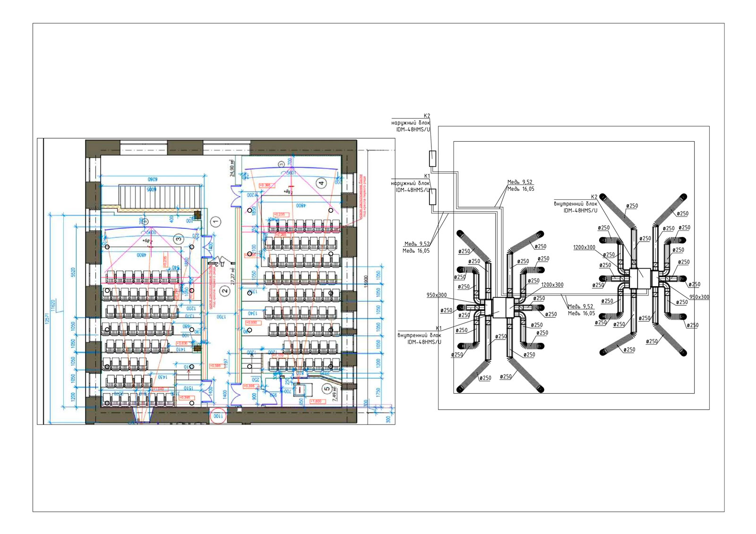Click the K2 наружный блок label
Image resolution: width=756 pixels, height=534 pixels.
click(411, 123)
